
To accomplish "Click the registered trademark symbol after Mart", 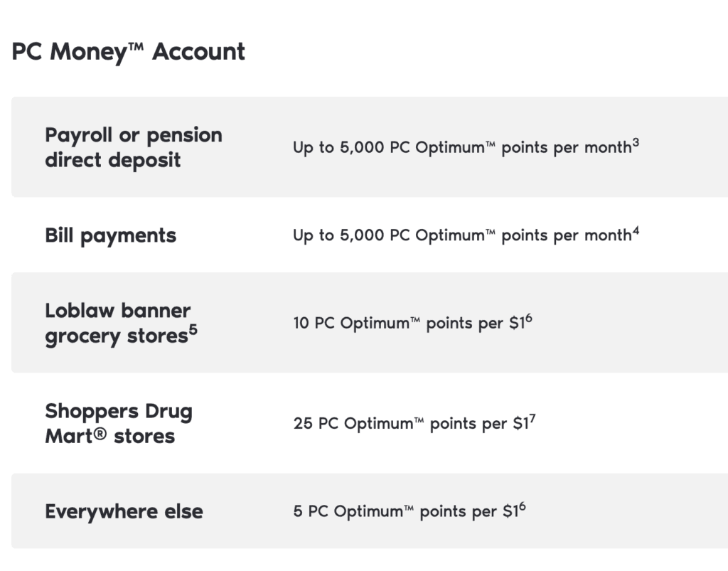I will point(100,435).
